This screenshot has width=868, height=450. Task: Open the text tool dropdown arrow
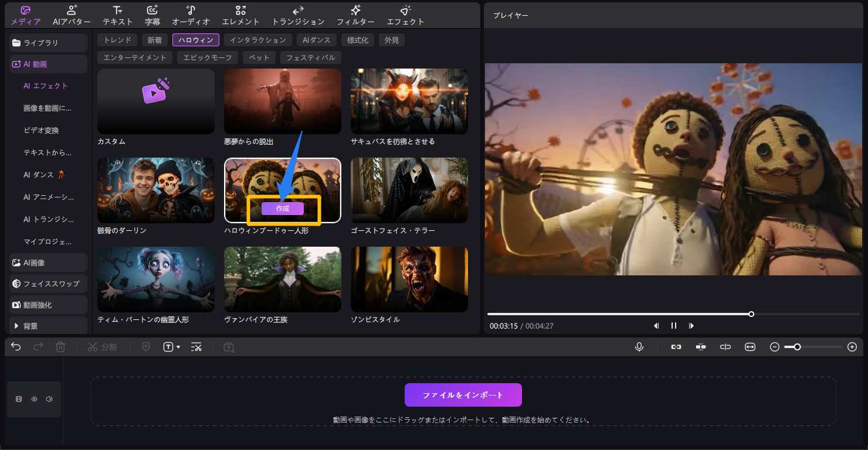point(178,347)
